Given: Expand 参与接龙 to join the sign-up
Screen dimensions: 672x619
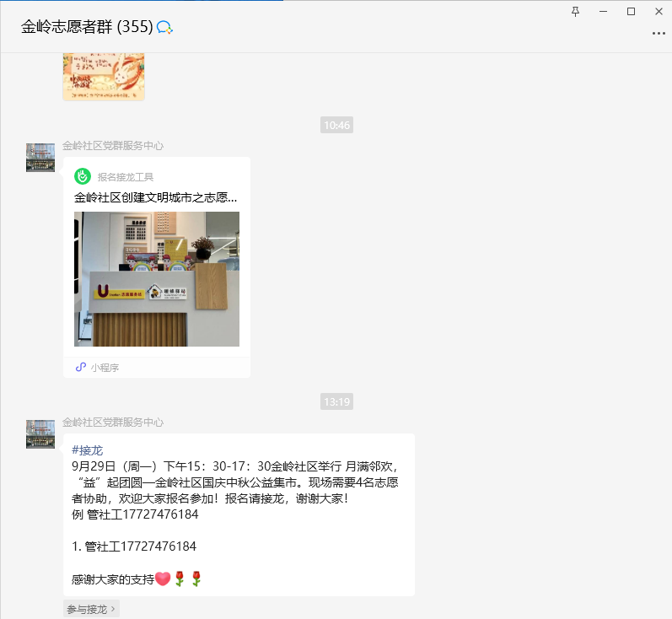Looking at the screenshot, I should pyautogui.click(x=91, y=609).
